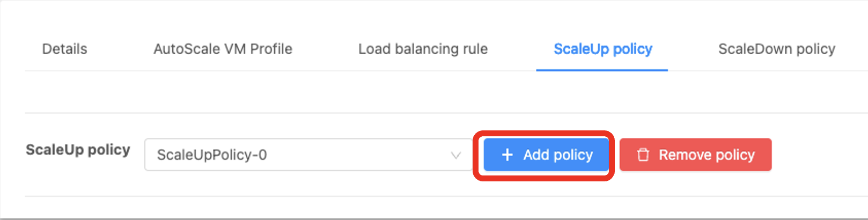Click the Add policy text label
Image resolution: width=868 pixels, height=220 pixels.
click(x=558, y=155)
